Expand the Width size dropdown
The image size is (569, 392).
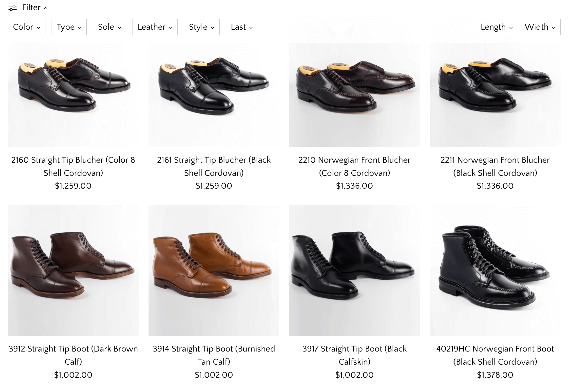(540, 27)
